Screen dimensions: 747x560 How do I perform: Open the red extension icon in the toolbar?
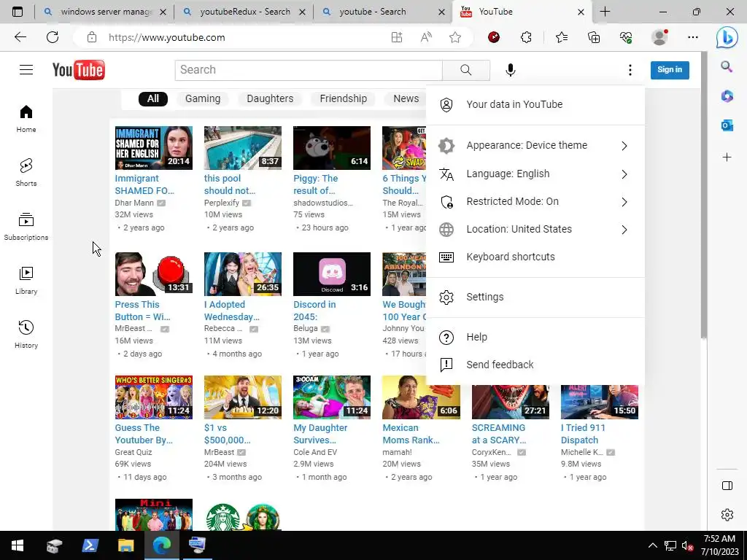[x=494, y=37]
